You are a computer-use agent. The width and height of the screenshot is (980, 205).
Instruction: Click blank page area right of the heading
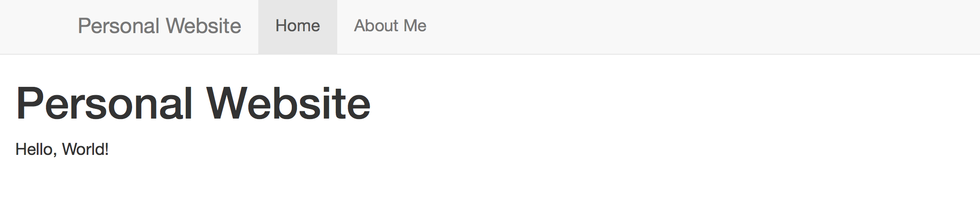click(642, 104)
